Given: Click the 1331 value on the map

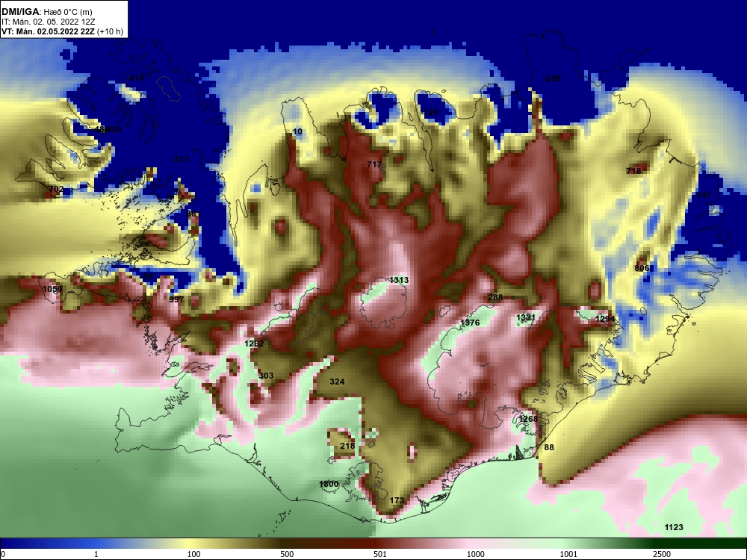Looking at the screenshot, I should (x=526, y=317).
